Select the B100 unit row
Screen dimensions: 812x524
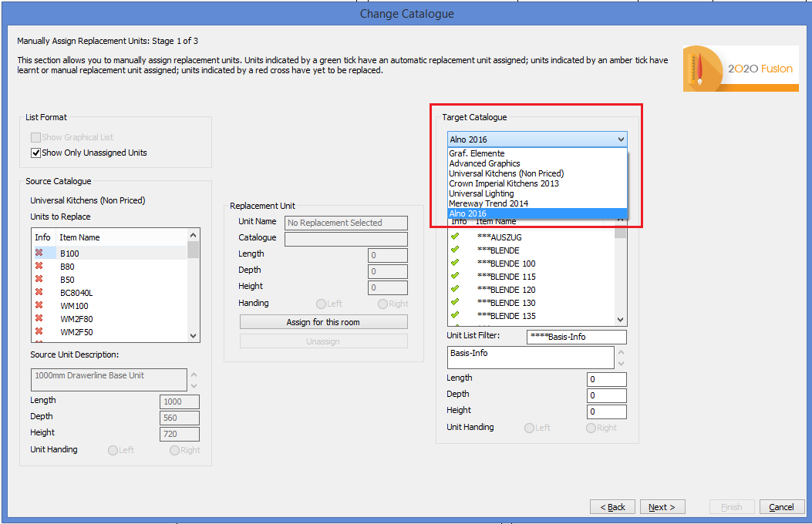pos(110,253)
